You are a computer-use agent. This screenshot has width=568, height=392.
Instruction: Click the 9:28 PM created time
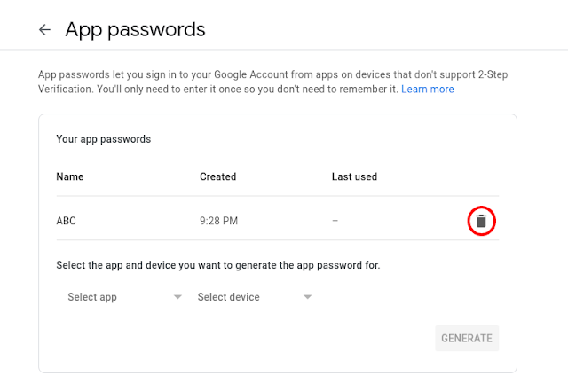(218, 221)
